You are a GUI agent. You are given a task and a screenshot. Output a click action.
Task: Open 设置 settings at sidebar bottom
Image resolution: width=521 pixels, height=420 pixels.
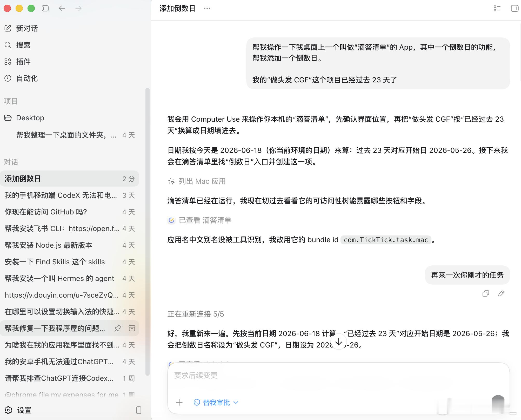click(x=18, y=410)
